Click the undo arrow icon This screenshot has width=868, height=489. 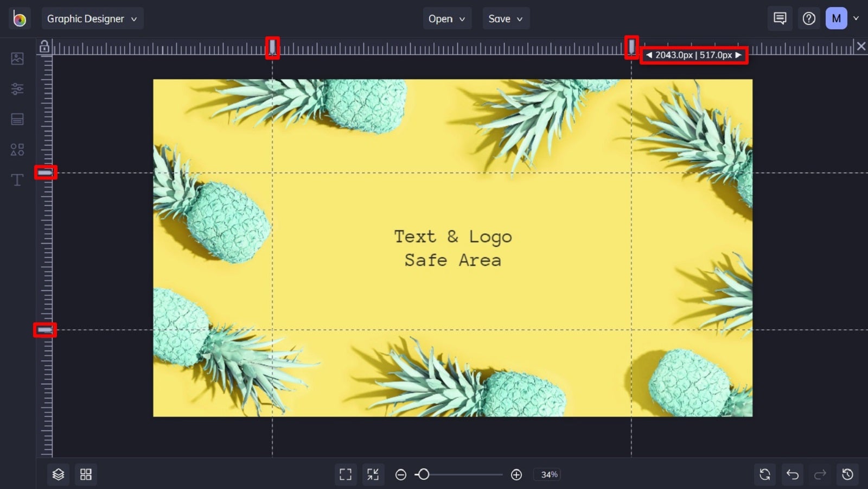(x=792, y=474)
